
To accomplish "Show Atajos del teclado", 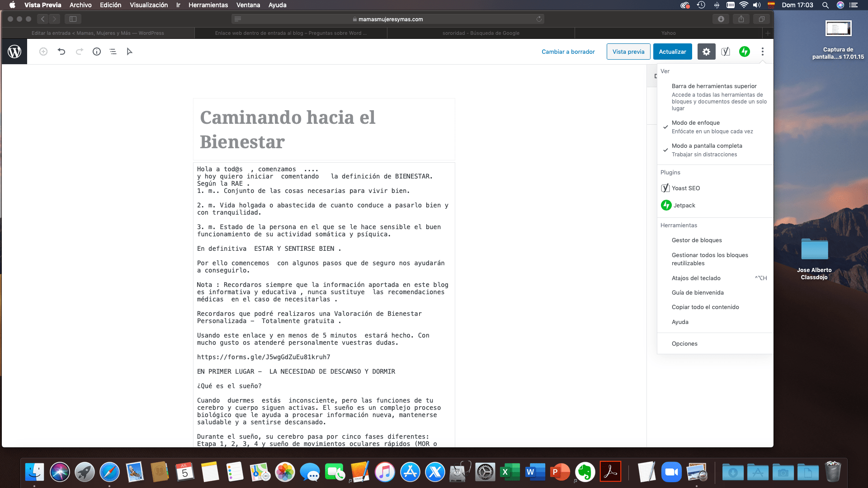I will pyautogui.click(x=715, y=278).
